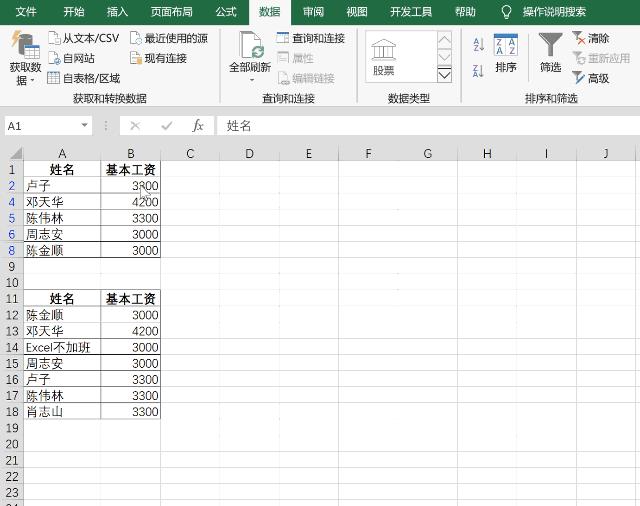Screen dimensions: 640x506
Task: Sort ascending A to Z
Action: (478, 44)
